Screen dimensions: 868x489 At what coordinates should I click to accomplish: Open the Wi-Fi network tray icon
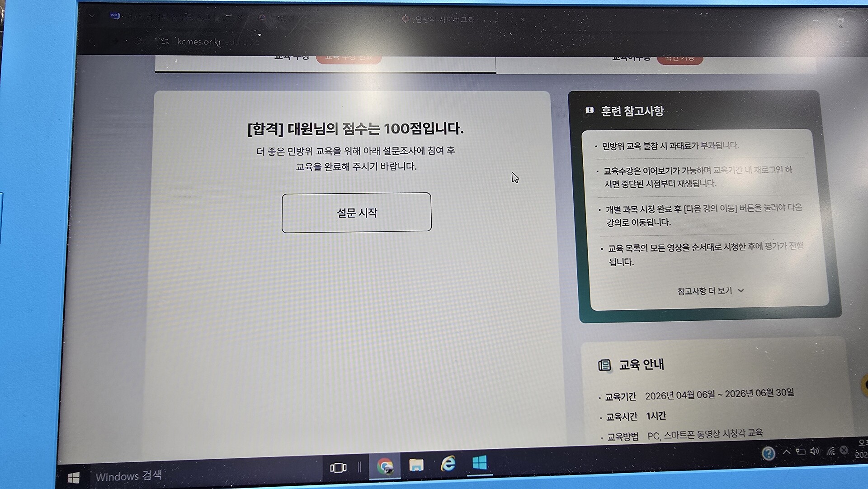830,451
